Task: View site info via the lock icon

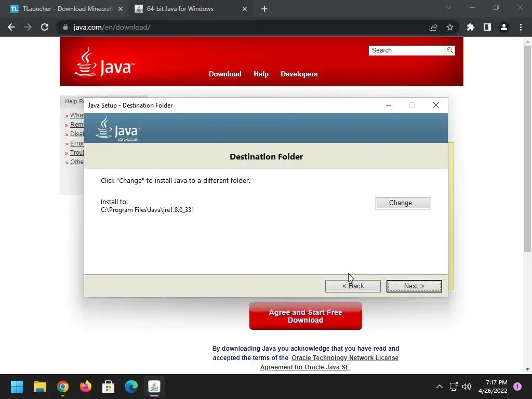Action: [65, 27]
